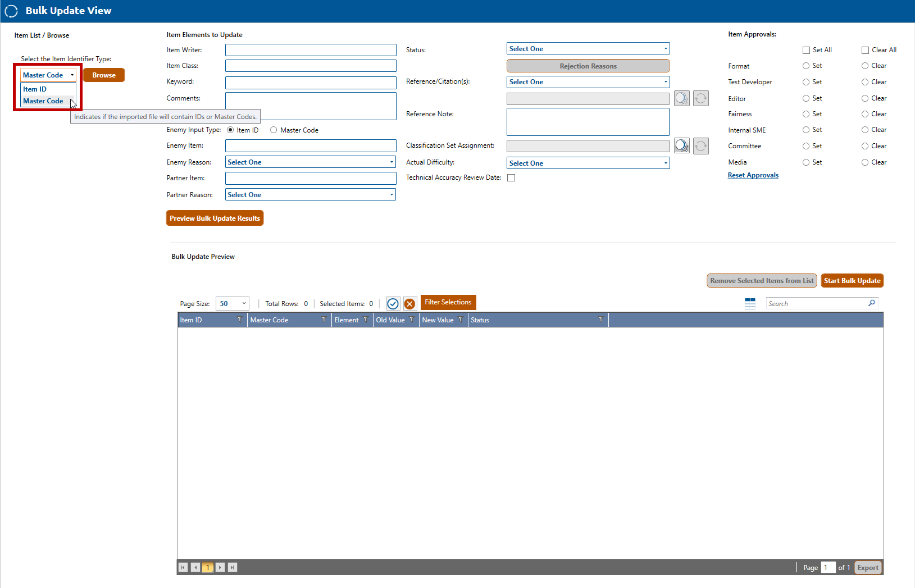This screenshot has height=588, width=915.
Task: Open the Reference/Citation(s) dropdown
Action: tap(588, 82)
